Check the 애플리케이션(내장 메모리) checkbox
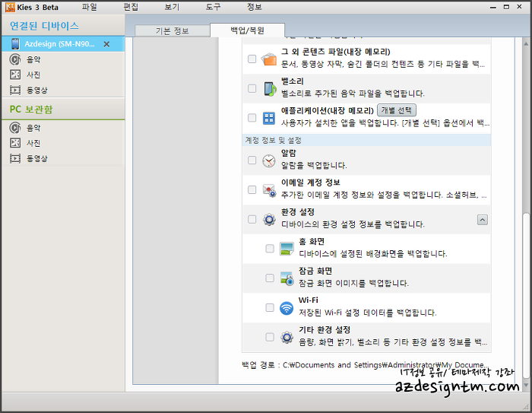Viewport: 532px width, 413px height. pos(252,118)
